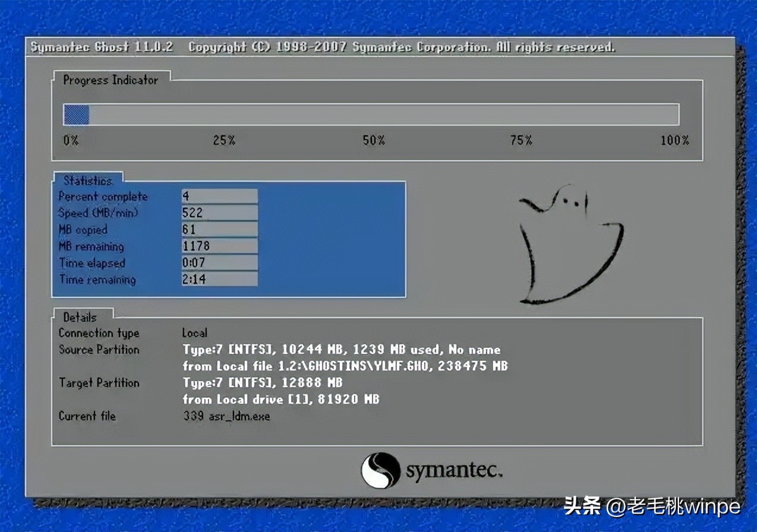This screenshot has width=757, height=532.
Task: Click the 'Time elapsed' label
Action: point(92,263)
